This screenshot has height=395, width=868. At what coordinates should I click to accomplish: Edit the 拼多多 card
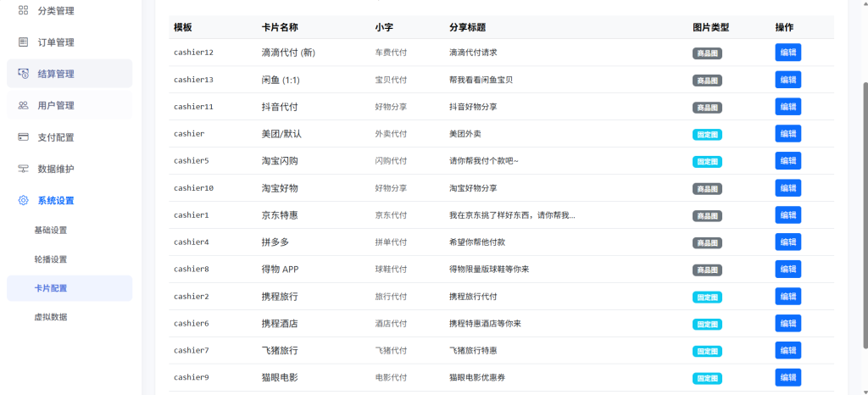(787, 242)
